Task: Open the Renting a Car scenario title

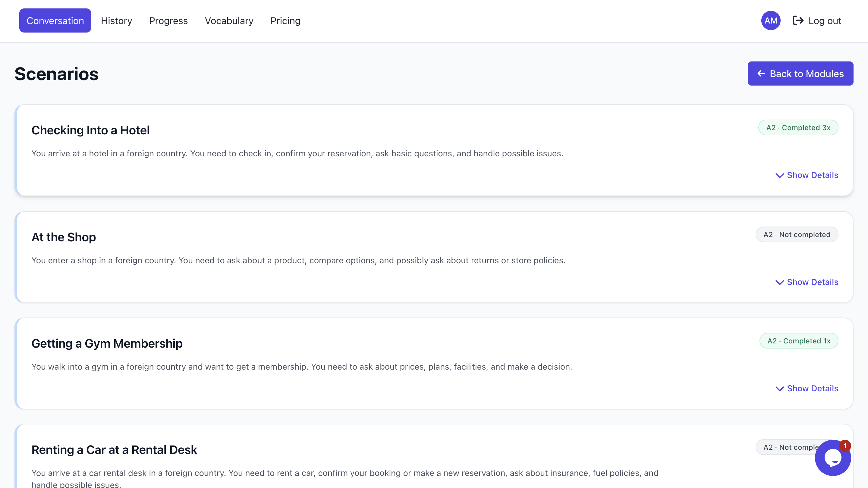Action: coord(114,450)
